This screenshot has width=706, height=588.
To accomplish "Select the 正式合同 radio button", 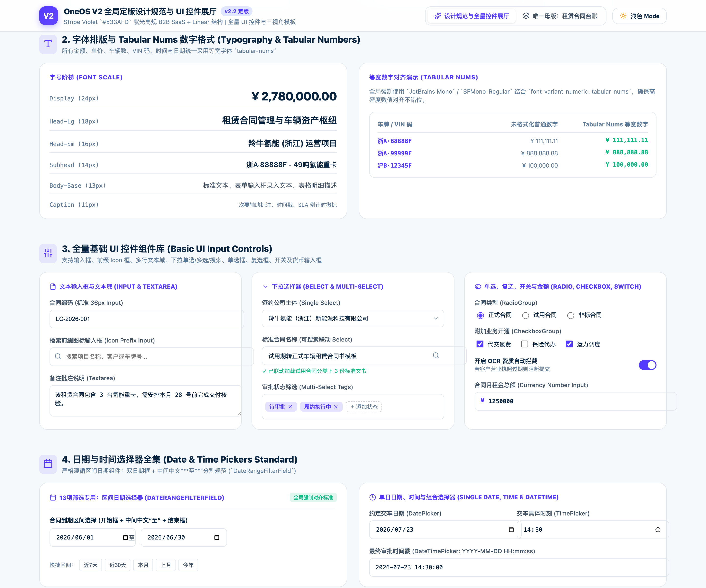I will coord(480,315).
